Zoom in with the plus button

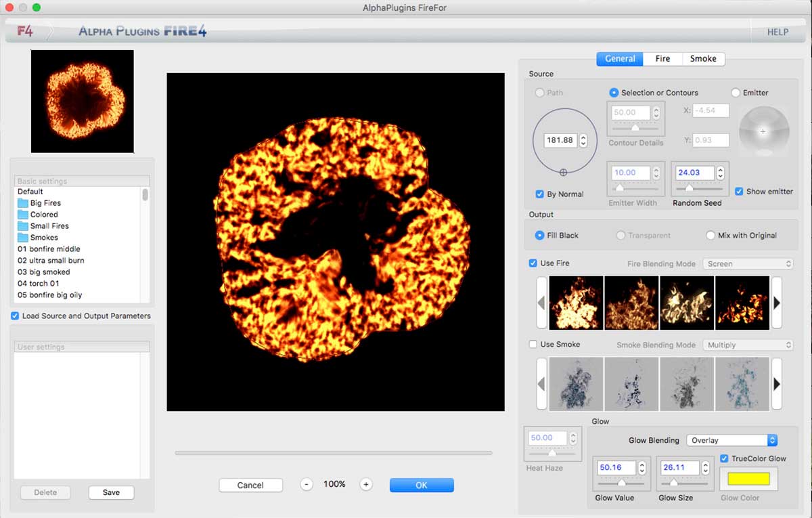pos(366,484)
